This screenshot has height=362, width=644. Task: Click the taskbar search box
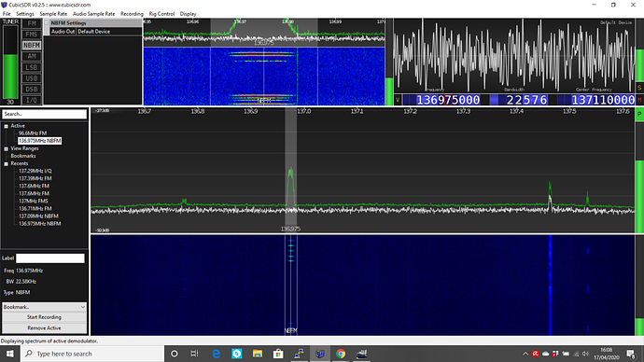(x=92, y=354)
